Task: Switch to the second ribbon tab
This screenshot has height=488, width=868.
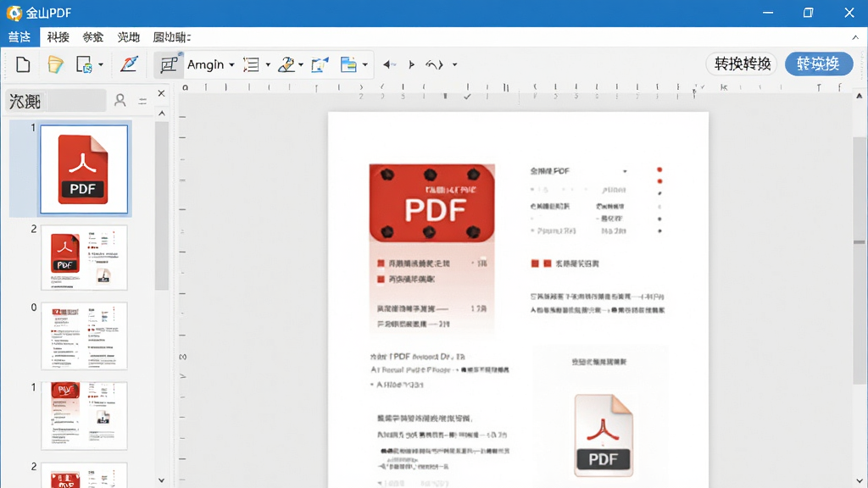Action: click(x=58, y=37)
